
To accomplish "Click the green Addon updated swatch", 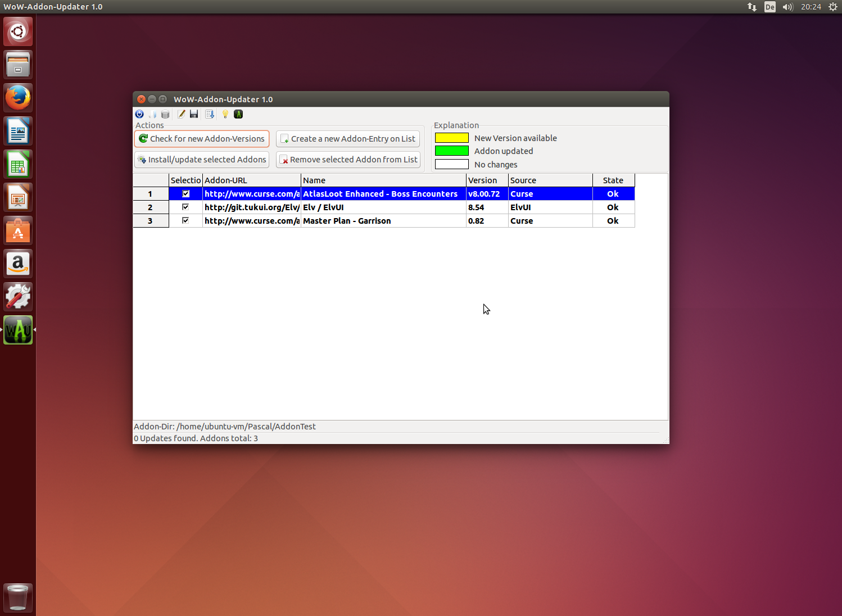I will click(452, 151).
